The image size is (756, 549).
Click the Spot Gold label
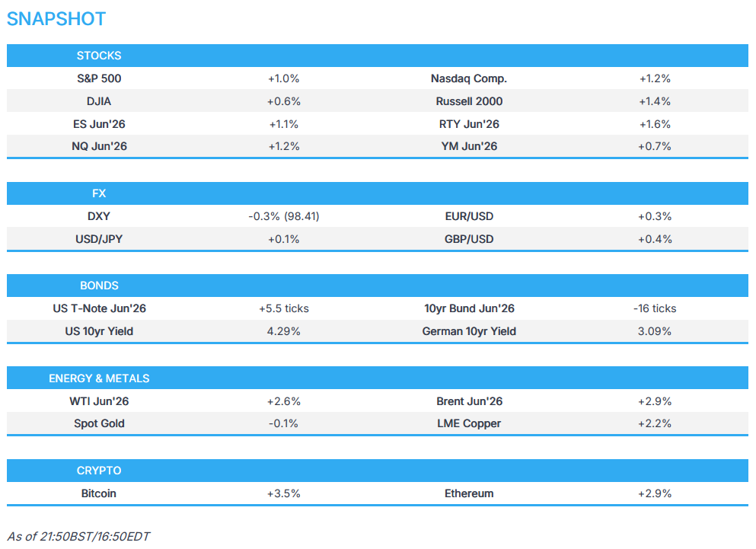click(x=99, y=423)
